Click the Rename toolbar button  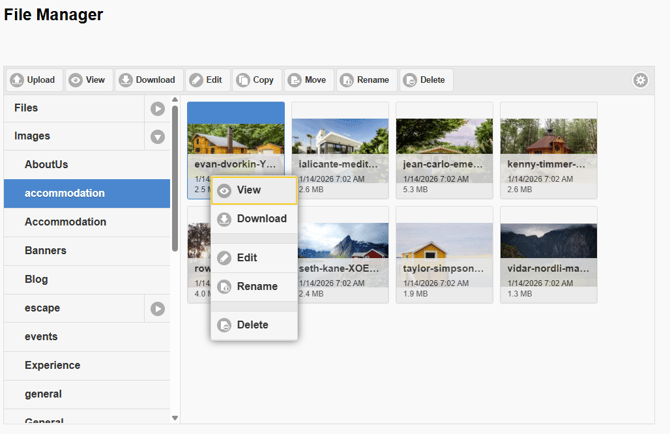367,80
